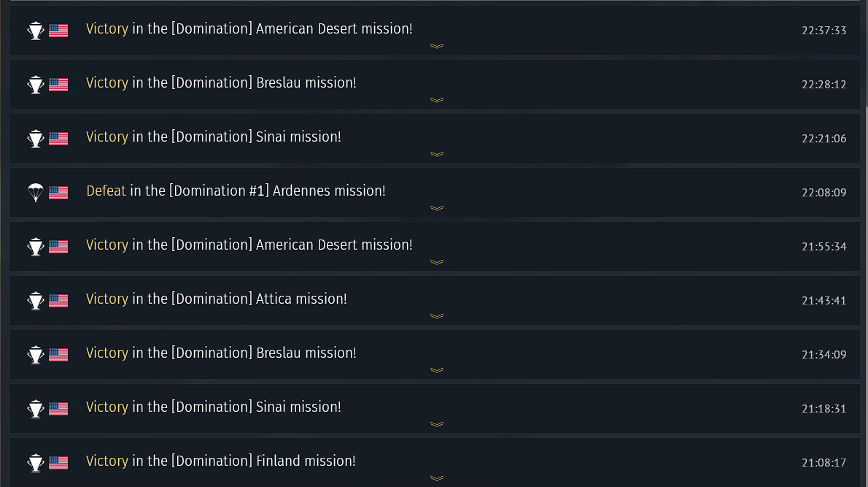Viewport: 868px width, 487px height.
Task: Click the USA flag on the Finland mission row
Action: pyautogui.click(x=58, y=463)
